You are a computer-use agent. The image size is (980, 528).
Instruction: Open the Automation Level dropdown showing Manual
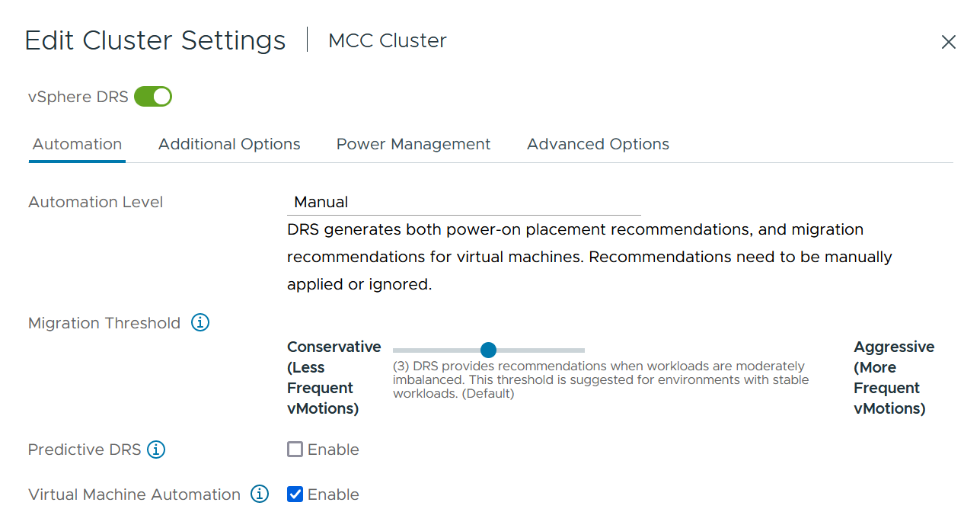(464, 203)
